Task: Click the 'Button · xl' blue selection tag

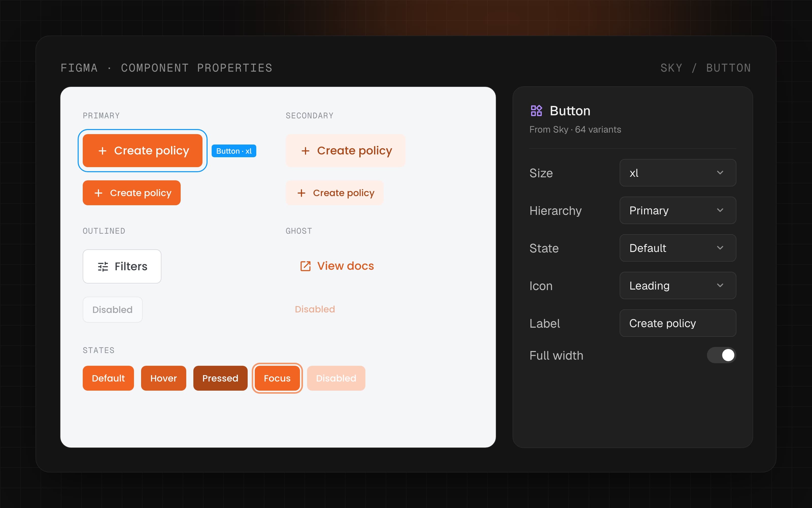Action: coord(234,151)
